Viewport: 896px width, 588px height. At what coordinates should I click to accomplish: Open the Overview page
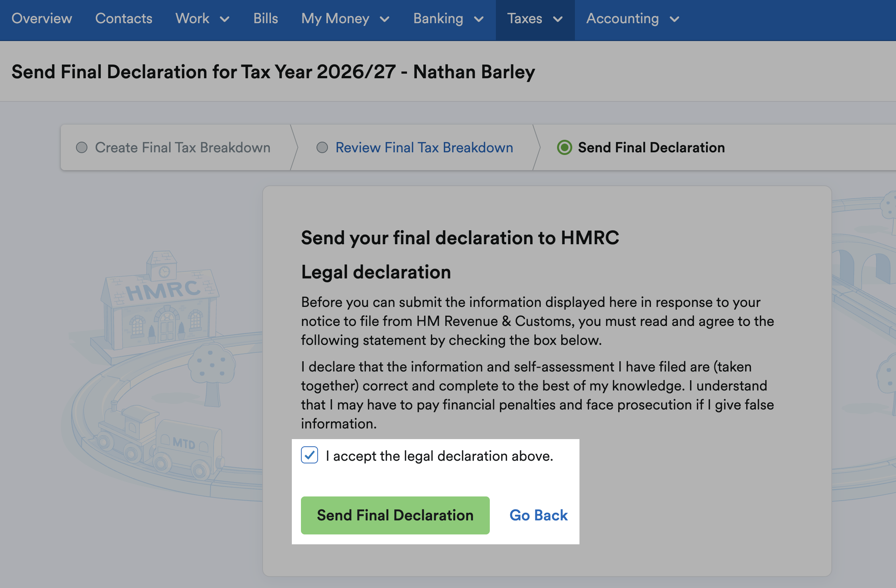point(42,19)
